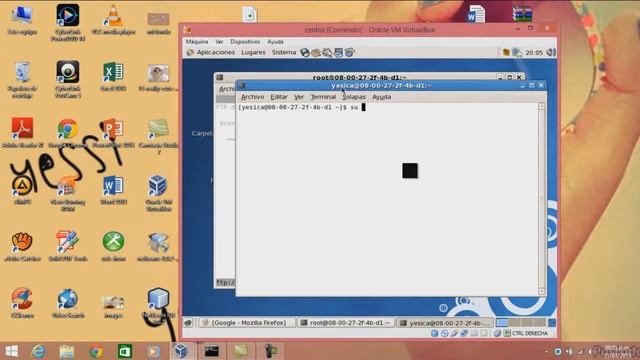Open the VirtualBox Ver menu
This screenshot has height=360, width=640.
tap(219, 42)
